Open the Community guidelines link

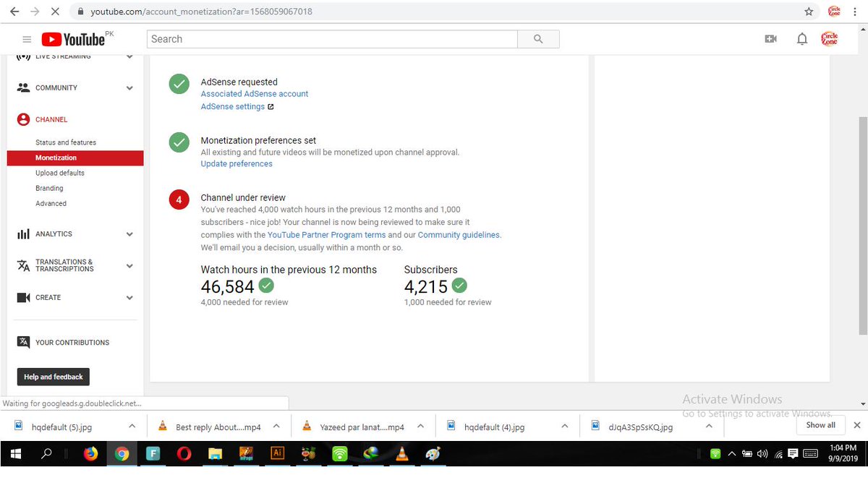tap(459, 235)
